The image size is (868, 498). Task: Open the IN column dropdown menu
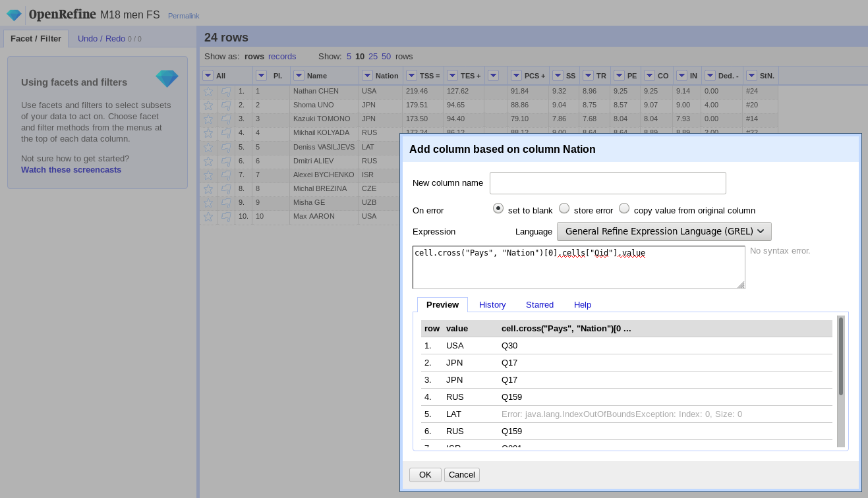681,75
